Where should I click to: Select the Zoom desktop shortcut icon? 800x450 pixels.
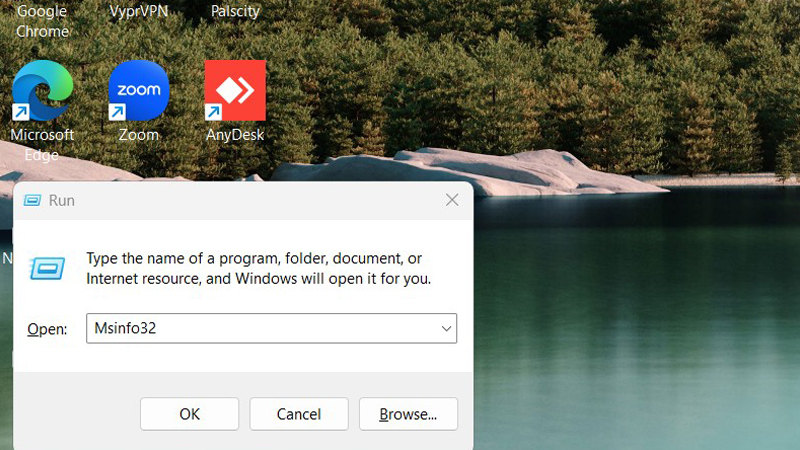[x=139, y=91]
